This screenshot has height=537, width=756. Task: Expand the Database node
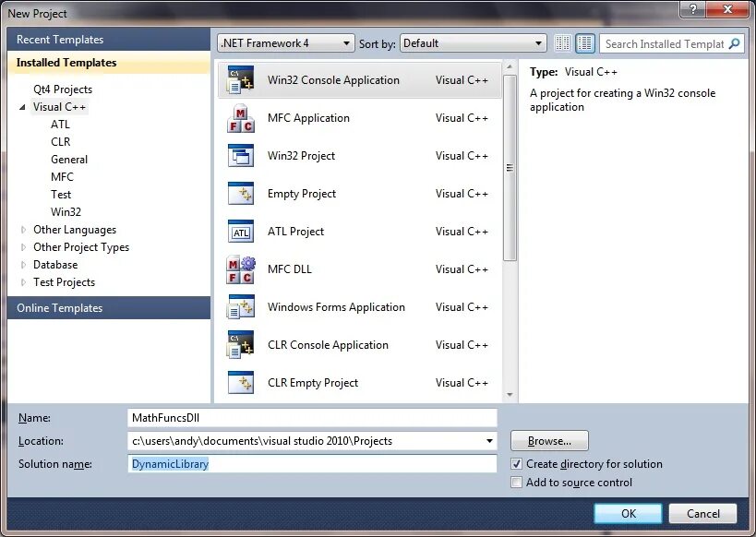23,265
